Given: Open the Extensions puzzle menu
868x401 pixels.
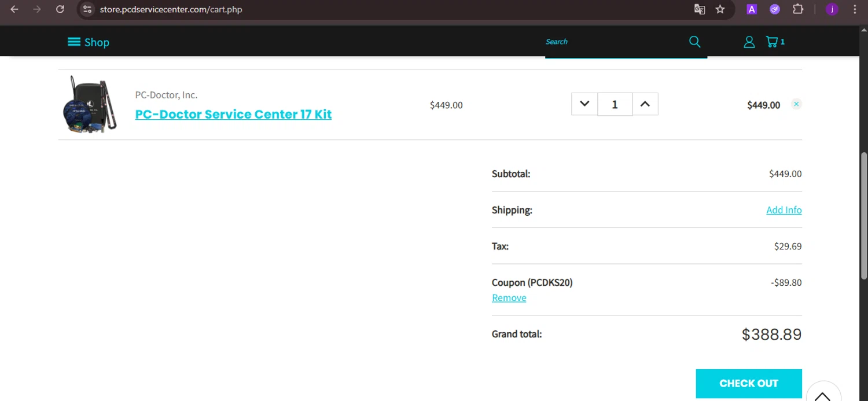Looking at the screenshot, I should (x=798, y=9).
